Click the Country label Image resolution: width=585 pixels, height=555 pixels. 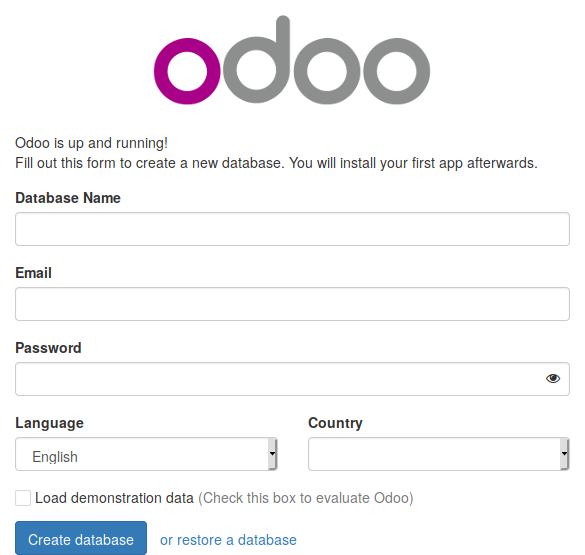[335, 423]
